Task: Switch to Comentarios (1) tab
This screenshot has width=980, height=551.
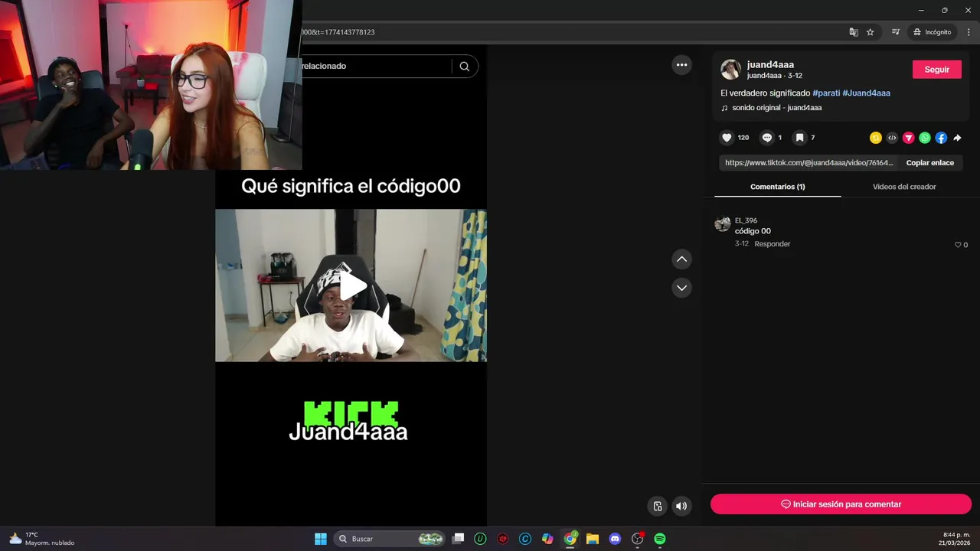Action: [x=777, y=187]
